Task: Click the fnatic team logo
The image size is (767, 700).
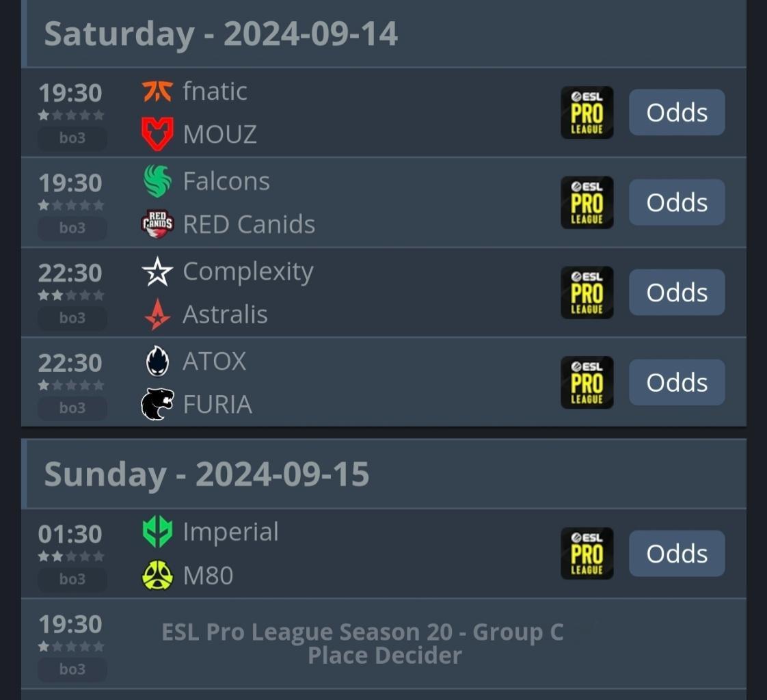Action: (157, 92)
